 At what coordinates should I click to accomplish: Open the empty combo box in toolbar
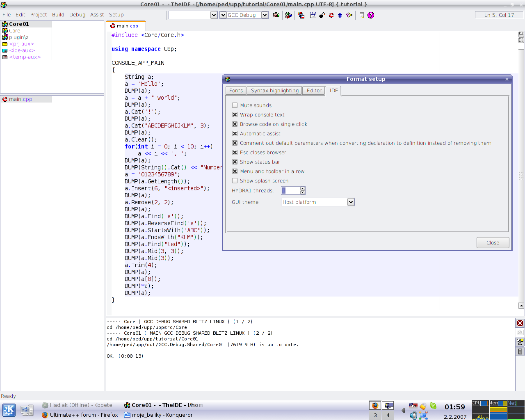point(214,15)
